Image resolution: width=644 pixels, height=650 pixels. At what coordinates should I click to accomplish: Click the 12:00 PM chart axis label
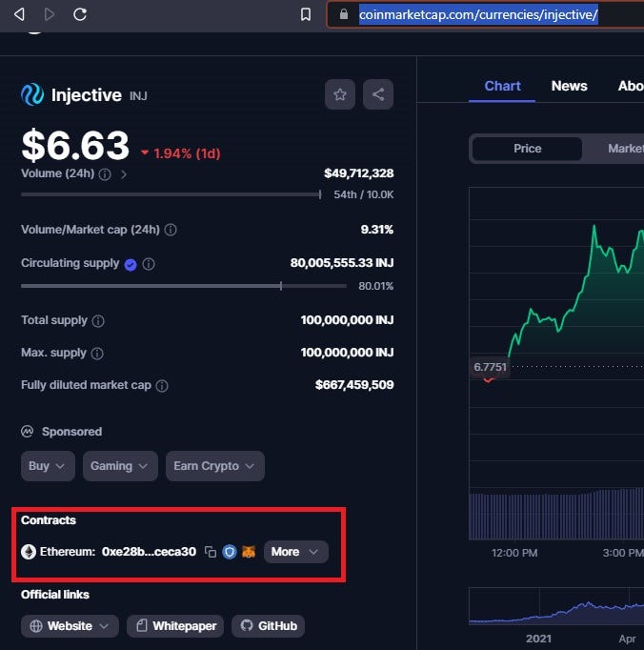pyautogui.click(x=514, y=553)
